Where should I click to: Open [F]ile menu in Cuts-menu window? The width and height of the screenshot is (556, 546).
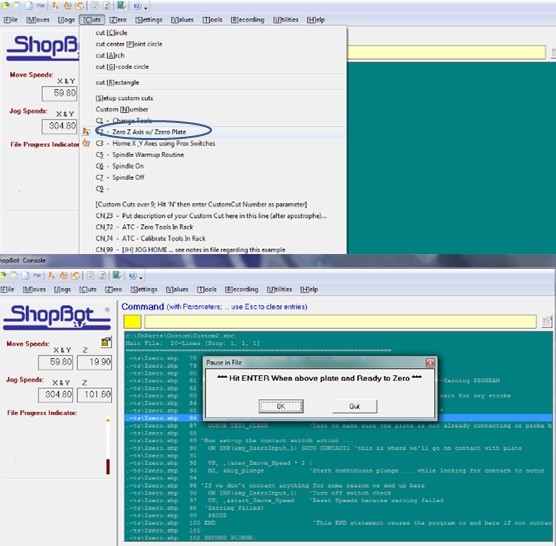click(10, 20)
